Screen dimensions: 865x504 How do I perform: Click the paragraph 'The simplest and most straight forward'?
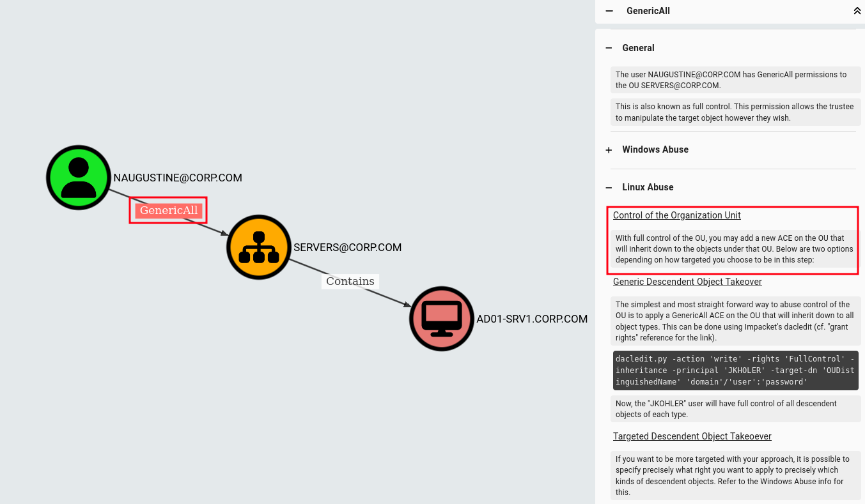coord(736,321)
